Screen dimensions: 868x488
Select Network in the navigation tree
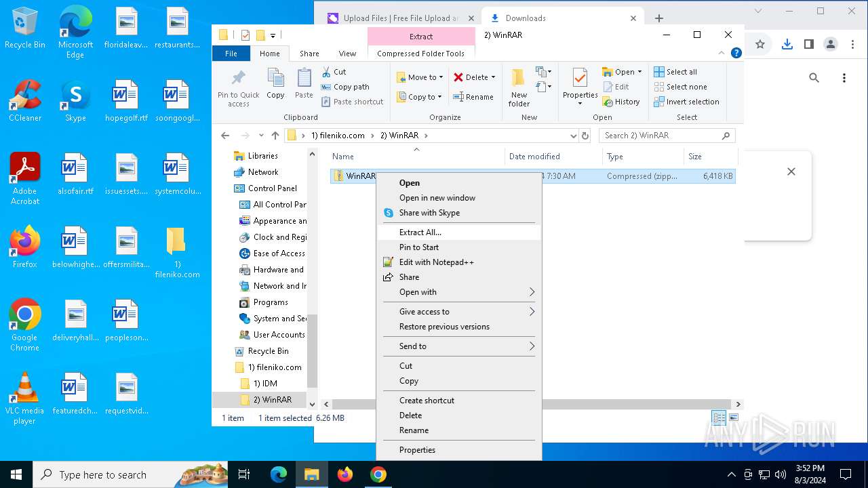click(x=262, y=172)
